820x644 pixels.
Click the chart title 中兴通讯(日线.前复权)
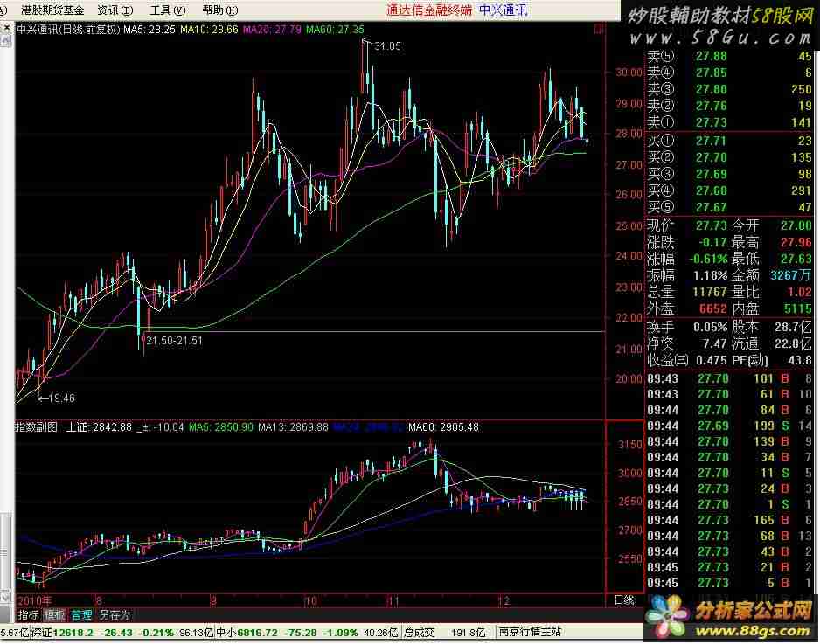point(68,30)
